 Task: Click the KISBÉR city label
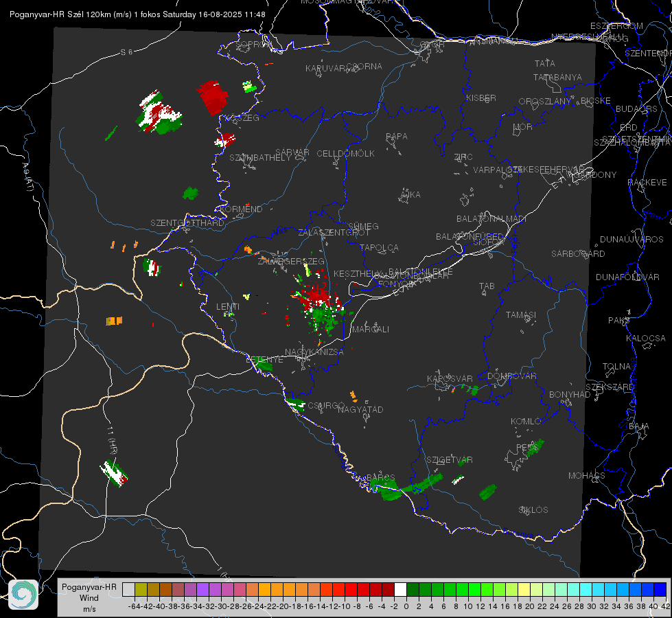481,98
